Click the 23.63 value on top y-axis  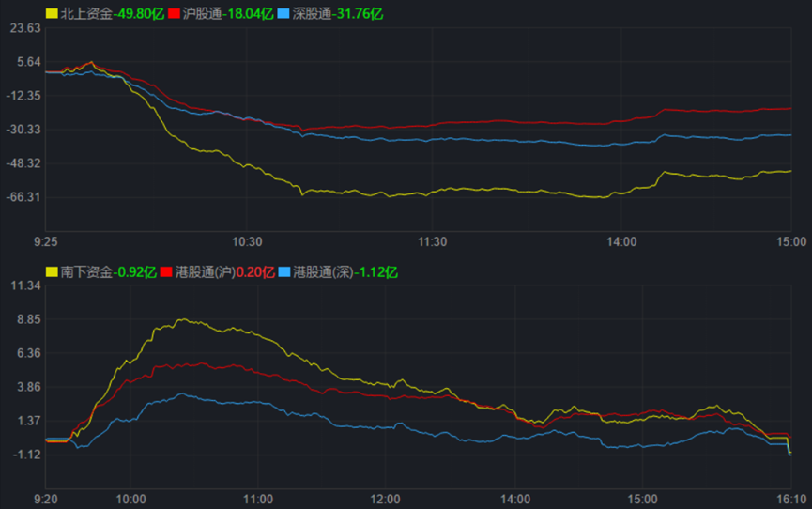point(25,28)
